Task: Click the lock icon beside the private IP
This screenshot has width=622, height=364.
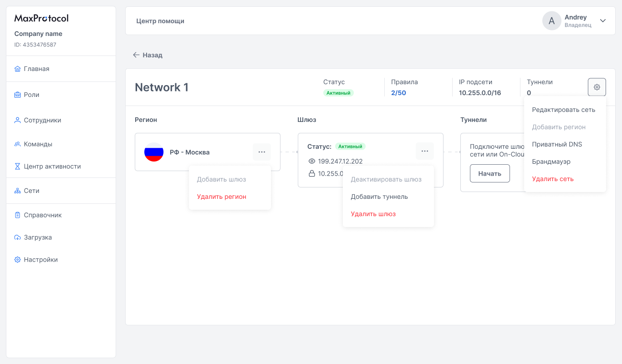Action: coord(312,173)
